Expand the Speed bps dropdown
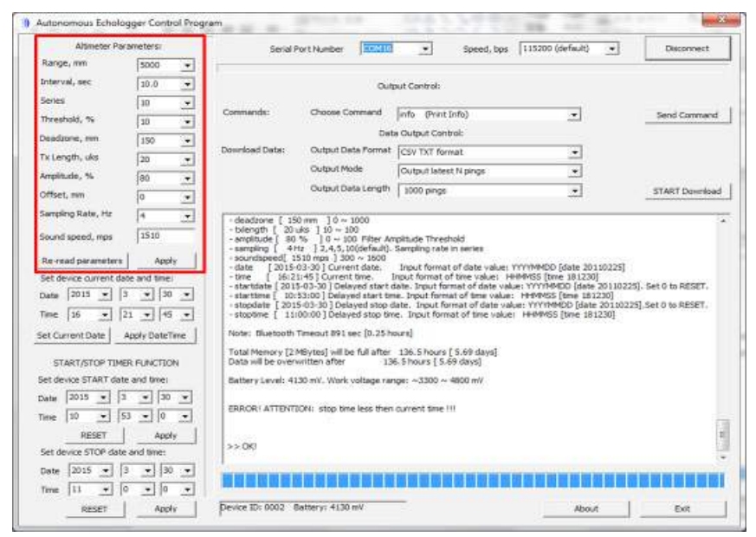The height and width of the screenshot is (537, 756). tap(611, 49)
